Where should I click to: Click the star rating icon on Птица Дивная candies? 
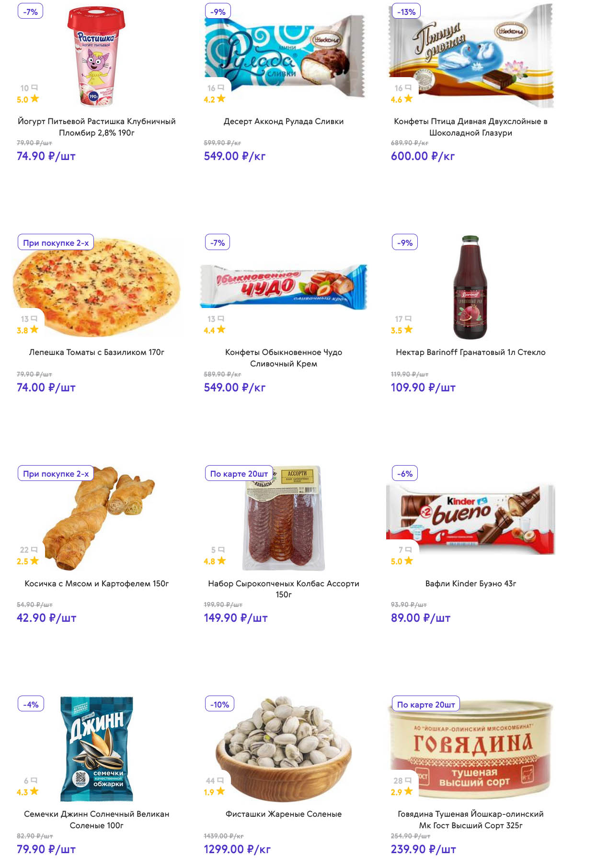408,99
